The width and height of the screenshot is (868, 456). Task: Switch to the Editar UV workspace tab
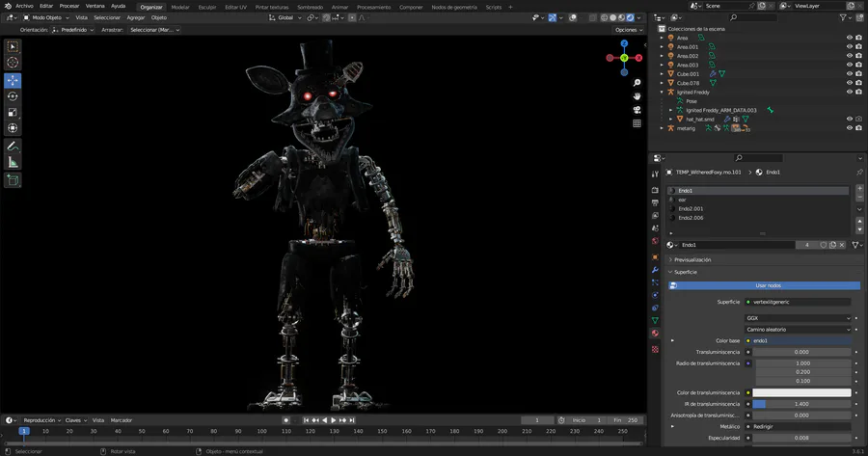236,7
